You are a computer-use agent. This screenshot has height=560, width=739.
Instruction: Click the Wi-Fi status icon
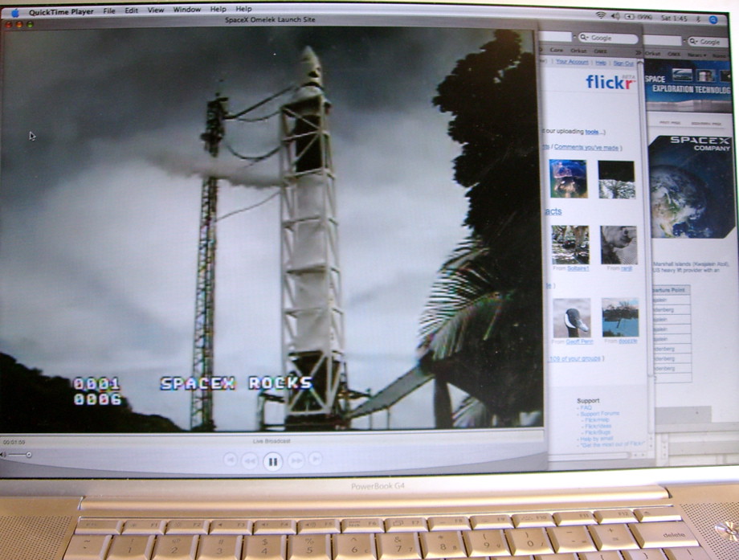[601, 15]
